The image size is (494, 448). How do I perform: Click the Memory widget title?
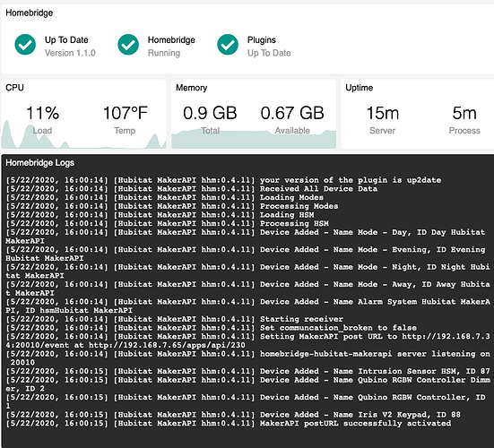tap(191, 88)
